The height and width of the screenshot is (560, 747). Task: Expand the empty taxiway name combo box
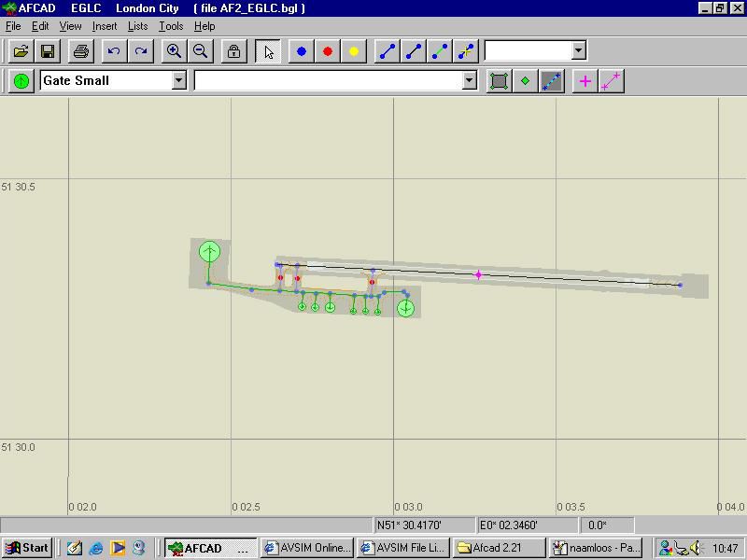[x=472, y=81]
